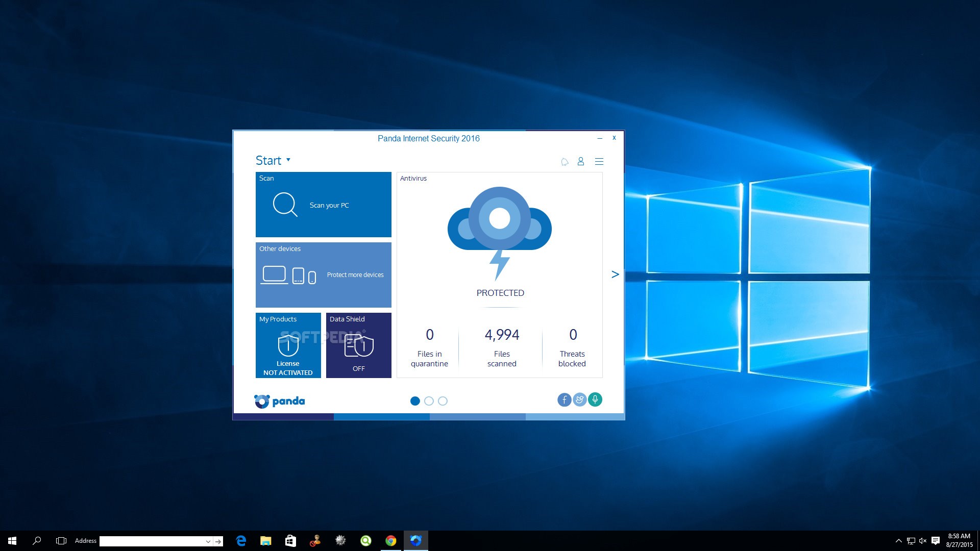Select the first page indicator dot
Screen dimensions: 980x551
tap(415, 401)
